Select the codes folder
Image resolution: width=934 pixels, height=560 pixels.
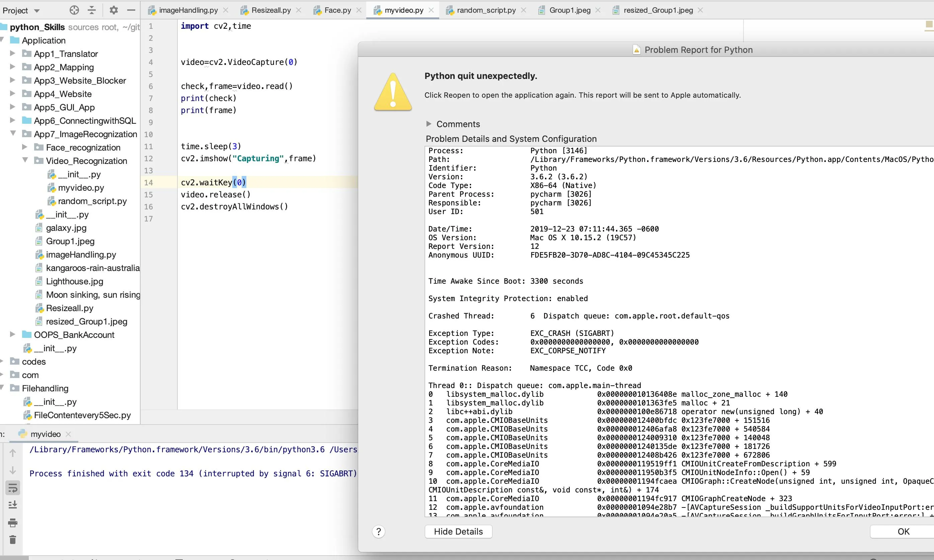(x=33, y=362)
